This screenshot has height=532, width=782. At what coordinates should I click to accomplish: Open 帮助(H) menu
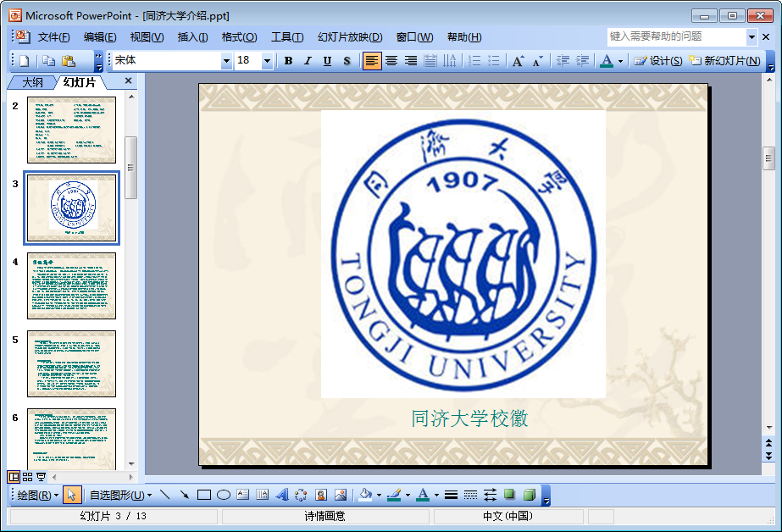tap(464, 37)
